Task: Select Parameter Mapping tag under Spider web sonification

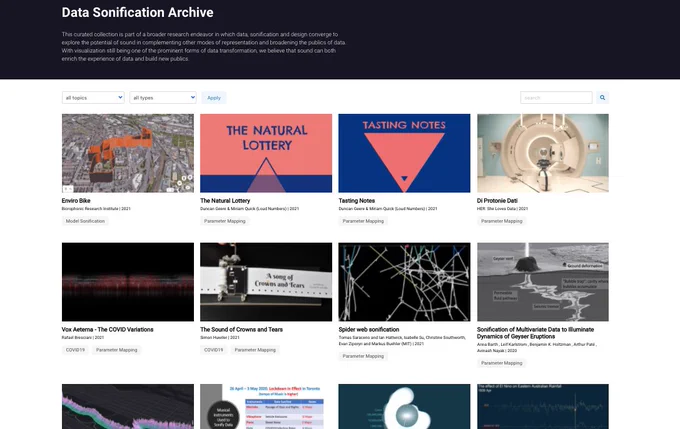Action: click(363, 356)
